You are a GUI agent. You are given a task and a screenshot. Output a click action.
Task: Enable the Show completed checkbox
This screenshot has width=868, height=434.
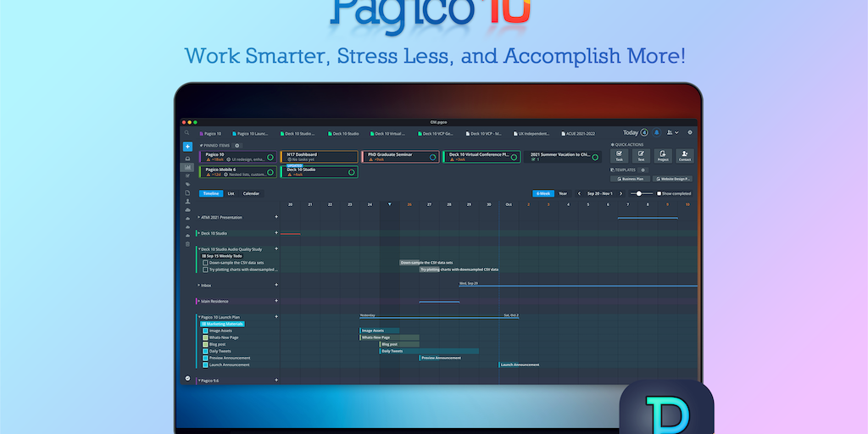pyautogui.click(x=659, y=194)
